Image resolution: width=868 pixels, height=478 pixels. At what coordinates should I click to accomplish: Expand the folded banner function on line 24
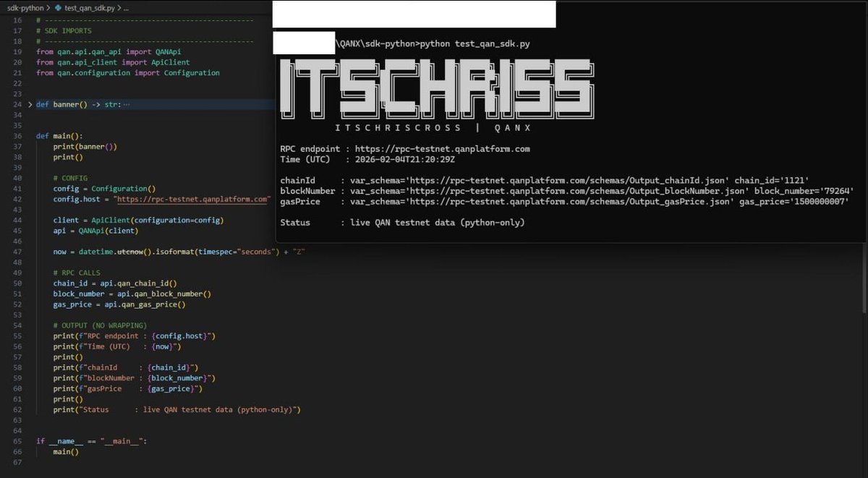coord(29,104)
